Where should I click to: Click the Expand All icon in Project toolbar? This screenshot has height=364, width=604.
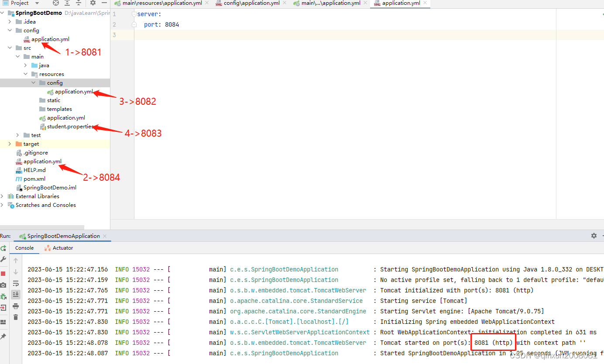(x=67, y=3)
